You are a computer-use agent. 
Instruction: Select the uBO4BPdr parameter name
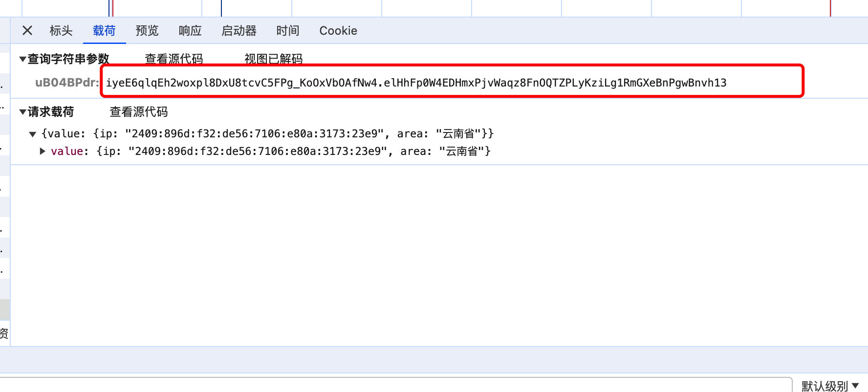click(x=67, y=83)
